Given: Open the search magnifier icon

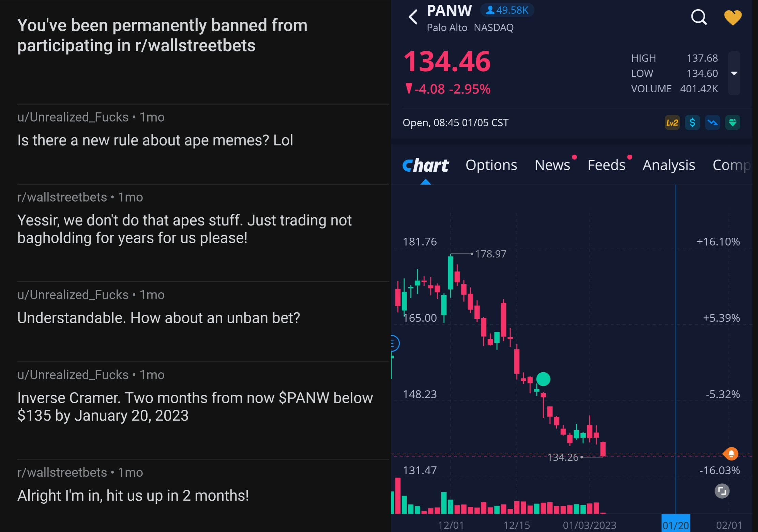Looking at the screenshot, I should (699, 17).
